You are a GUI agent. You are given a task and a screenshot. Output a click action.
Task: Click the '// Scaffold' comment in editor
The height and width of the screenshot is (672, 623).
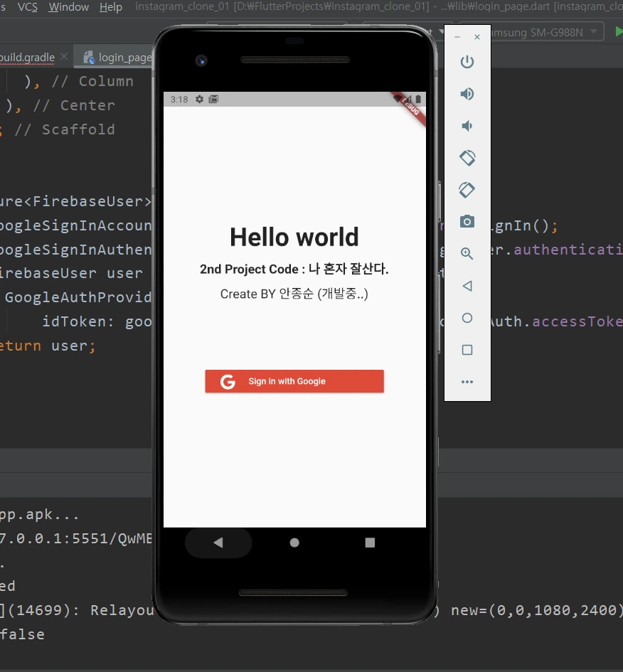click(x=65, y=129)
